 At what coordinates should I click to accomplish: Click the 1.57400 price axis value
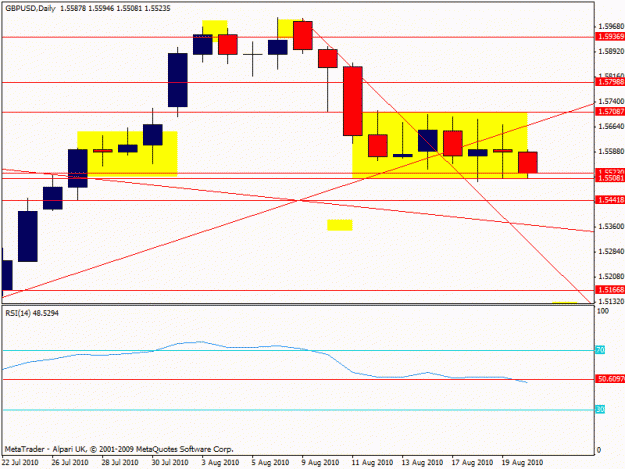pos(611,102)
